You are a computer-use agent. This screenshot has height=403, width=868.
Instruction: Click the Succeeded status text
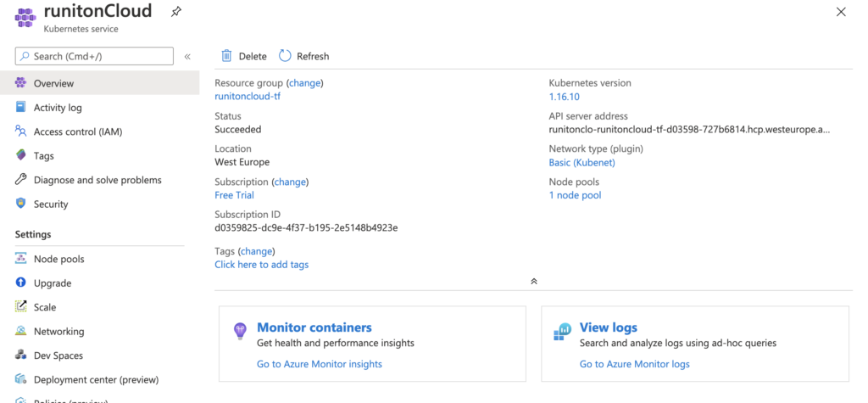(x=238, y=129)
